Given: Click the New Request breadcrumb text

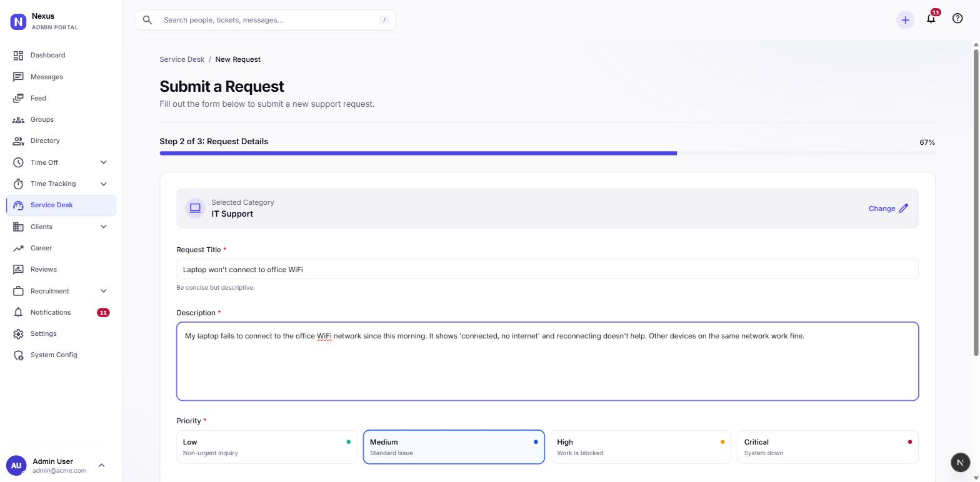Looking at the screenshot, I should tap(238, 59).
